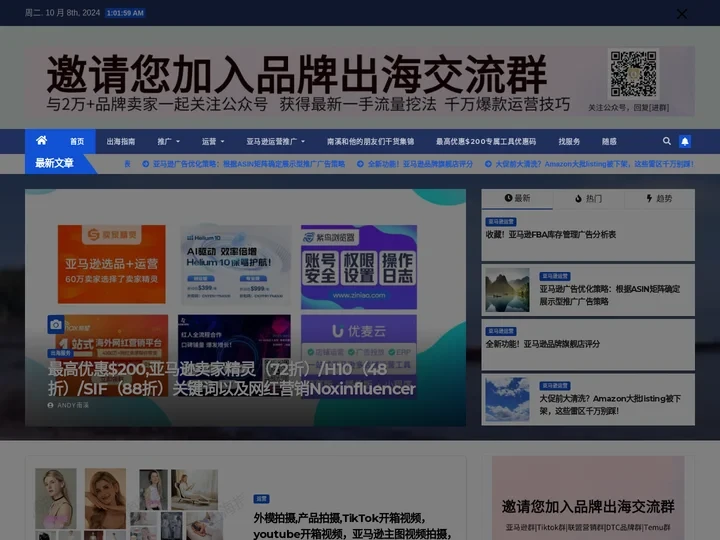Click the date text 周二. 10 月 8th, 2024
This screenshot has width=720, height=540.
point(62,13)
